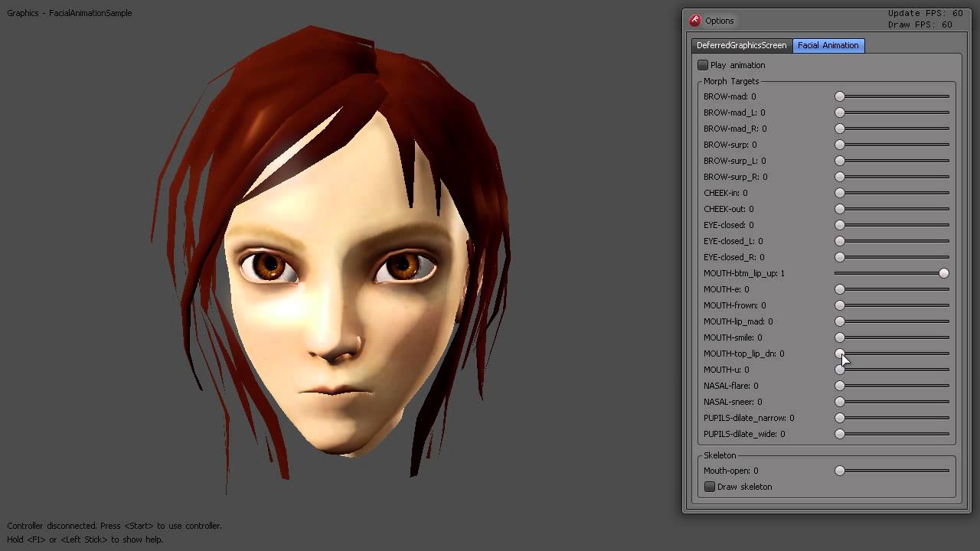
Task: Click the 'Options' window title text
Action: [x=720, y=21]
